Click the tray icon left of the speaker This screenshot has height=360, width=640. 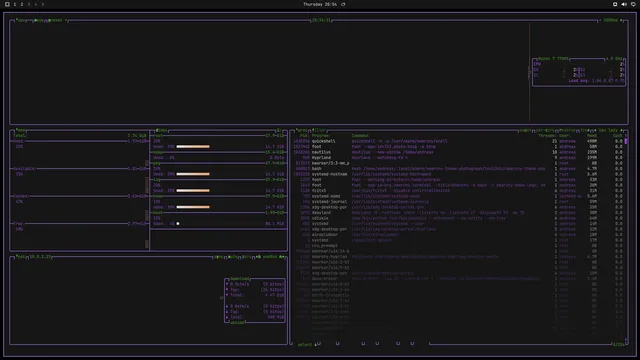tap(615, 4)
